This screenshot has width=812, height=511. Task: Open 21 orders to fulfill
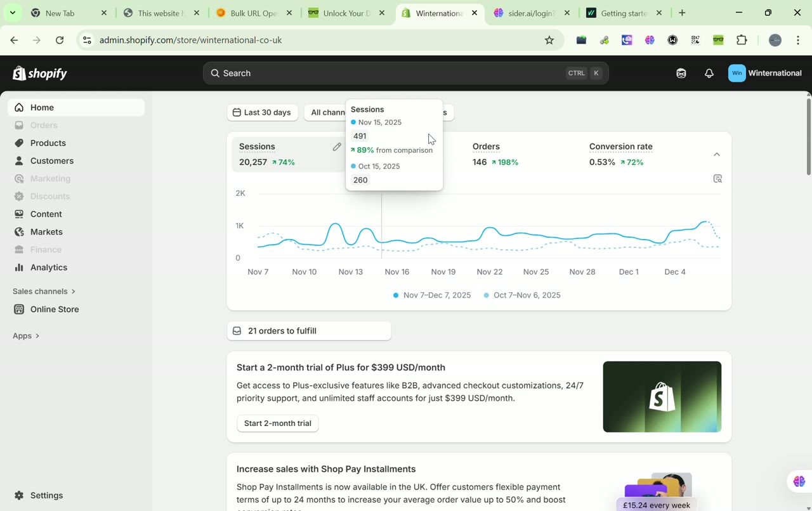(x=309, y=331)
